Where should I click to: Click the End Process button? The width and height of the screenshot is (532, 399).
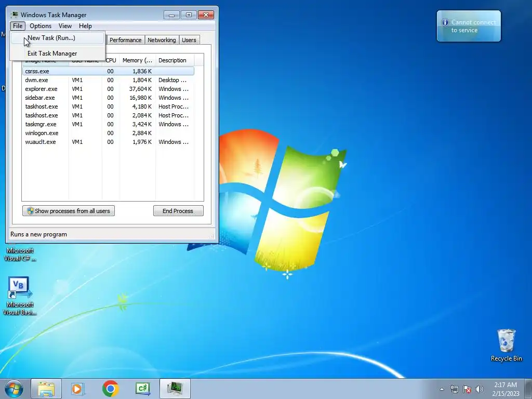(x=178, y=211)
